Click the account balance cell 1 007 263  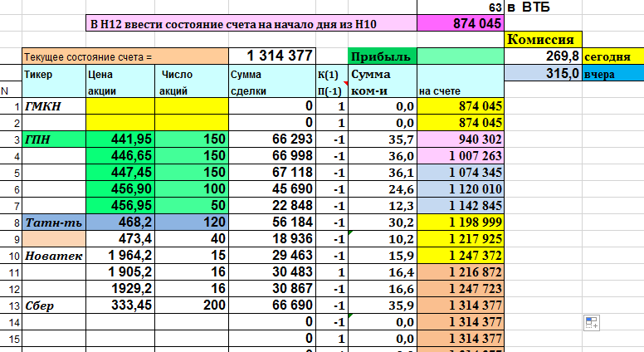[x=461, y=156]
